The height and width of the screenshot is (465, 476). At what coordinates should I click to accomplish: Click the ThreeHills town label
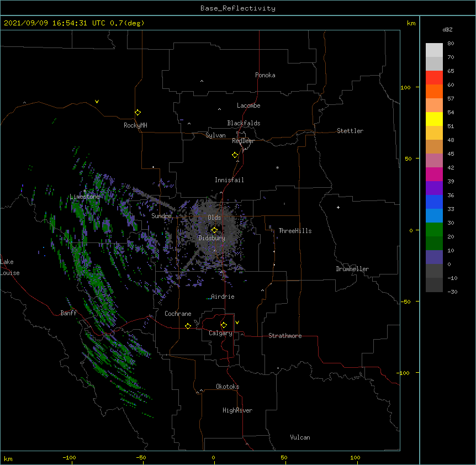[x=295, y=231]
